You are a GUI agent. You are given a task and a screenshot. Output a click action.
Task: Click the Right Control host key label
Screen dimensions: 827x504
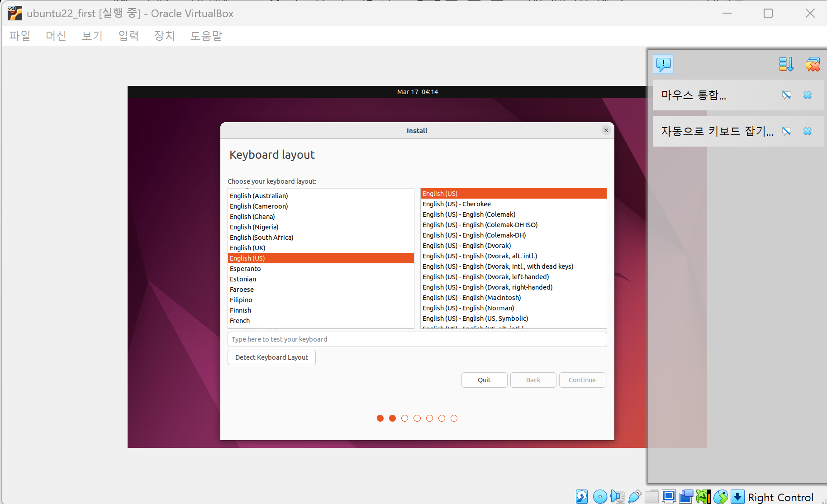[780, 497]
